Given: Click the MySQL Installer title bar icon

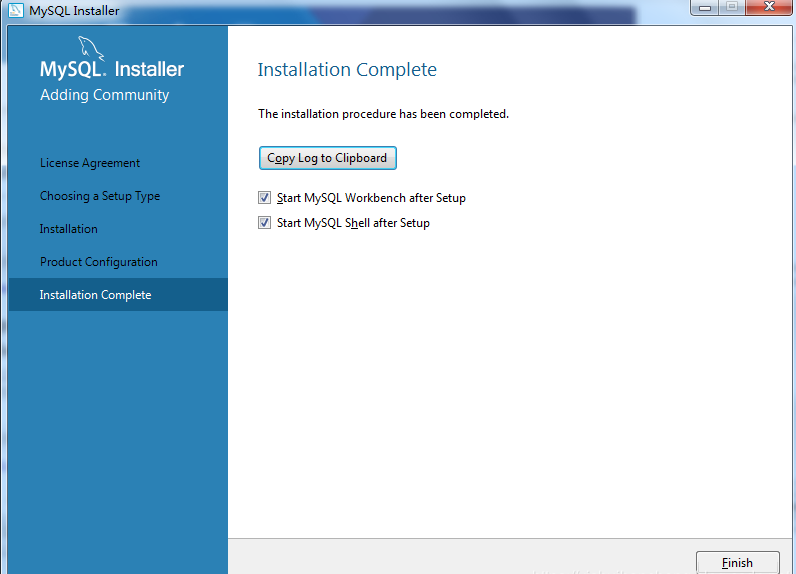Looking at the screenshot, I should (x=16, y=10).
